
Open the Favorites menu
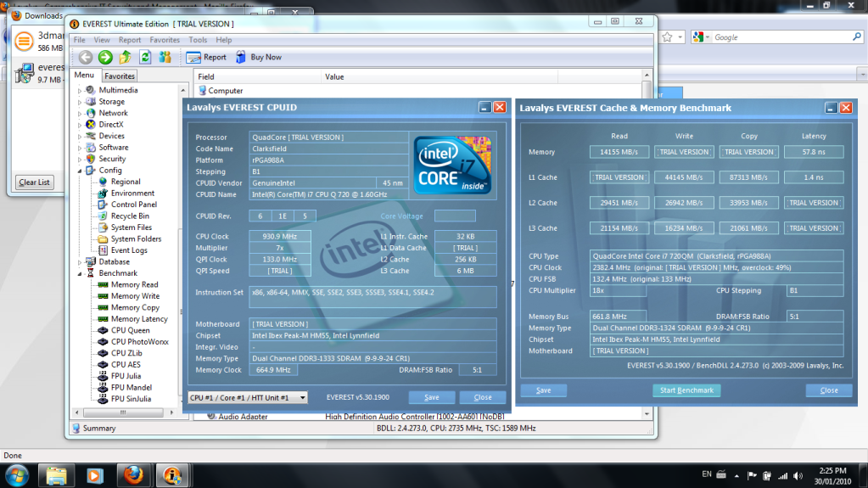[x=165, y=40]
